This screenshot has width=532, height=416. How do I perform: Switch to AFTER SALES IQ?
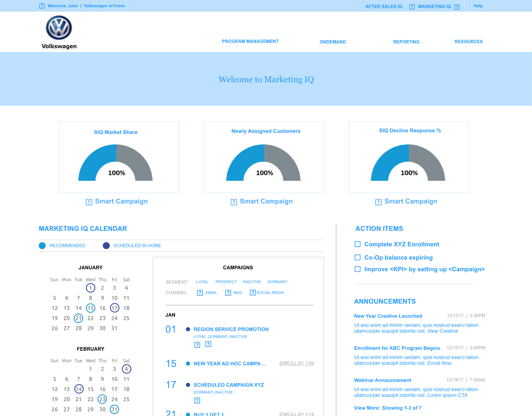pos(384,6)
